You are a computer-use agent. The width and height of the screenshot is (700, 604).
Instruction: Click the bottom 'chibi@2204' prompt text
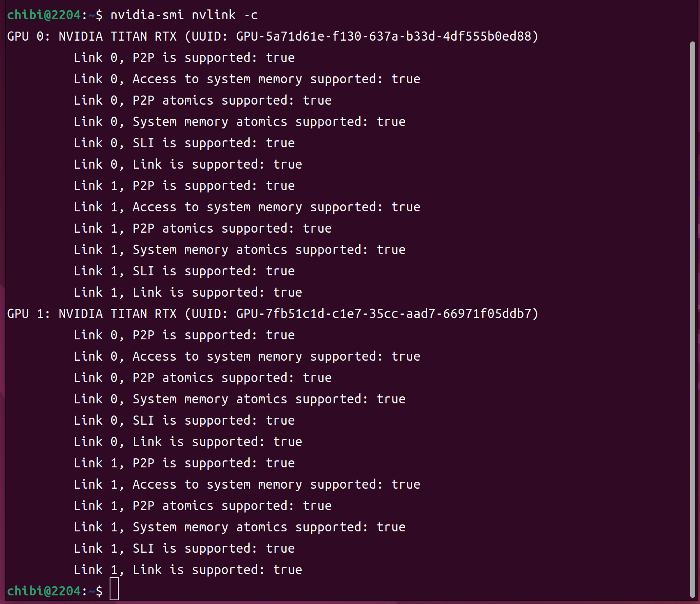44,591
